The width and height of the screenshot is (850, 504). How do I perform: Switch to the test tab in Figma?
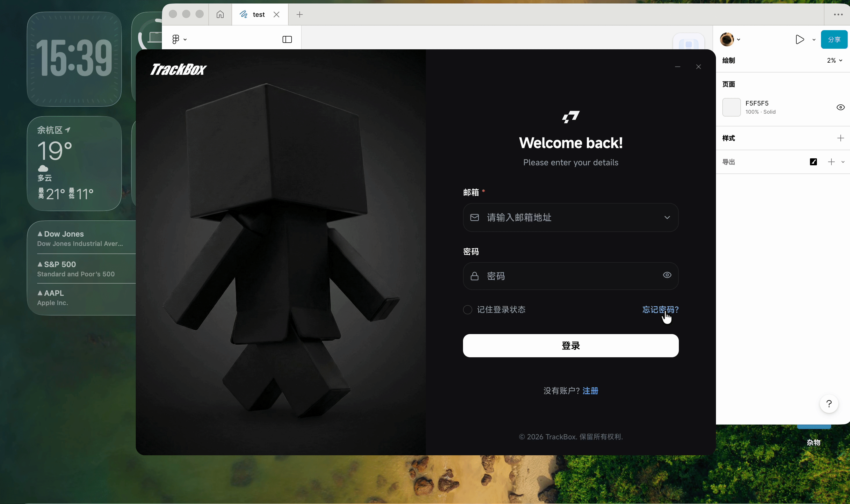260,14
